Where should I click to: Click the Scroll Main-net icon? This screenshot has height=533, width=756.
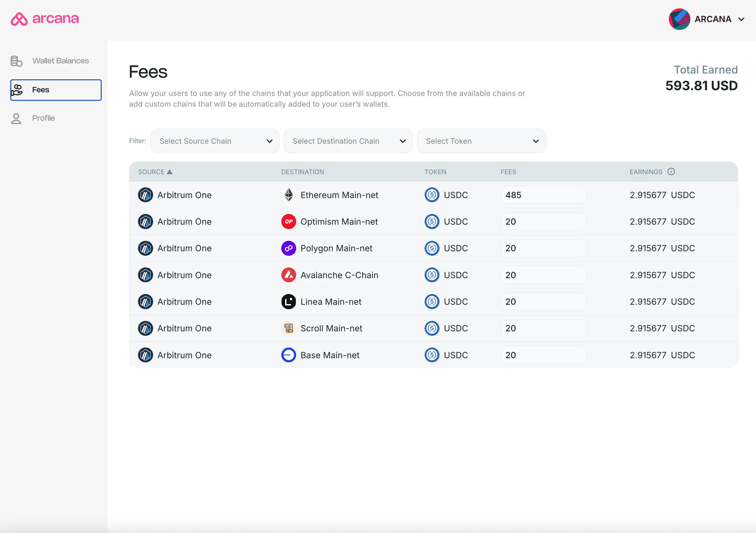(x=289, y=328)
